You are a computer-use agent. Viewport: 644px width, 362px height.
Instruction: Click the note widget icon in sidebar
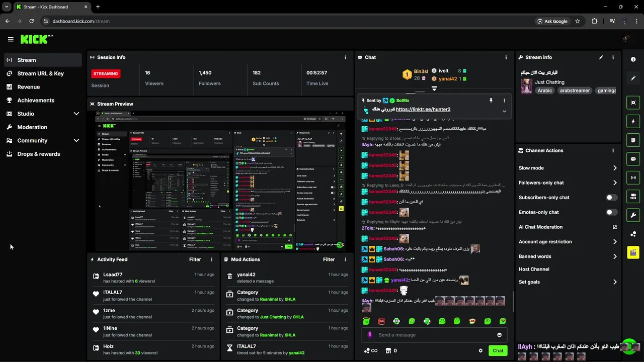(x=633, y=140)
